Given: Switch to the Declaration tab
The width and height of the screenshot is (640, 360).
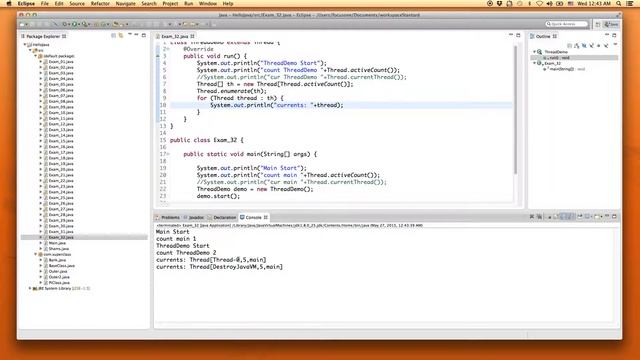Looking at the screenshot, I should [x=222, y=217].
